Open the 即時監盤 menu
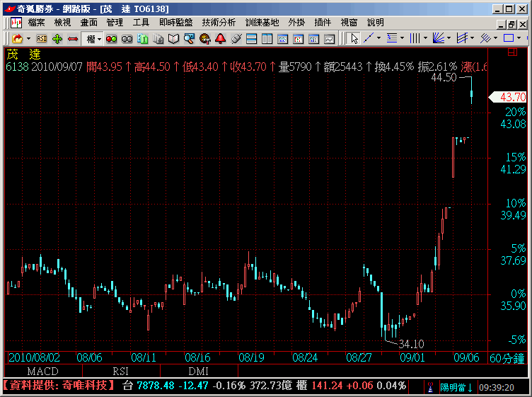 175,23
